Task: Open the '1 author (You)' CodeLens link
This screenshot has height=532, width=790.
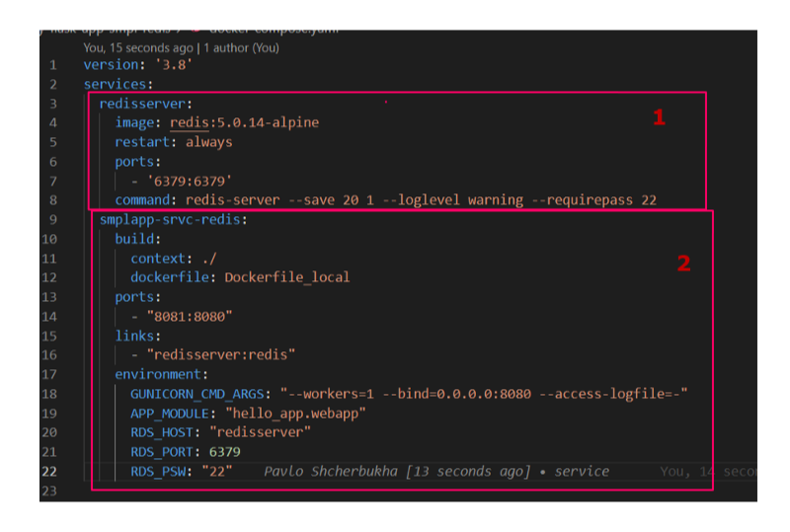Action: click(241, 47)
